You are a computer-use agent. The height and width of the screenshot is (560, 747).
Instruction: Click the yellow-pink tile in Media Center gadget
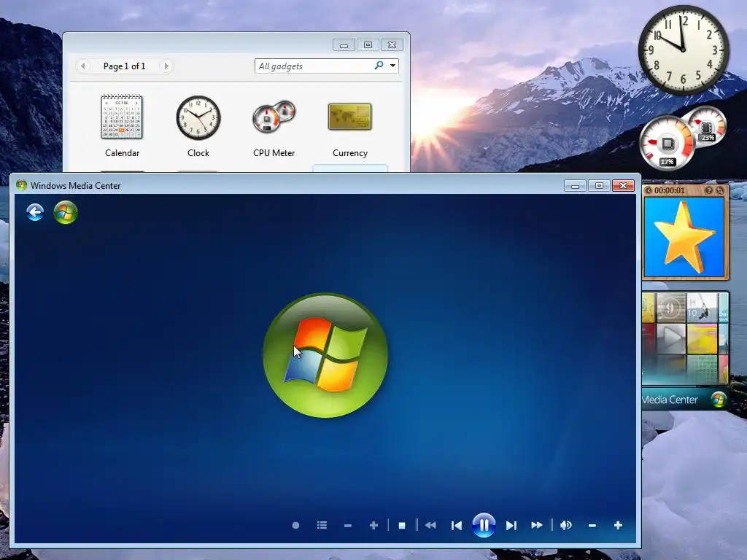703,338
